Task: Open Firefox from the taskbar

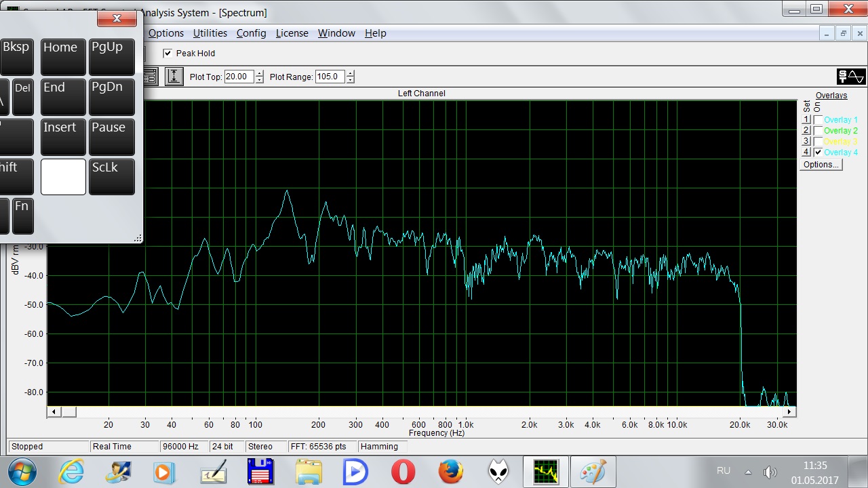Action: click(450, 472)
